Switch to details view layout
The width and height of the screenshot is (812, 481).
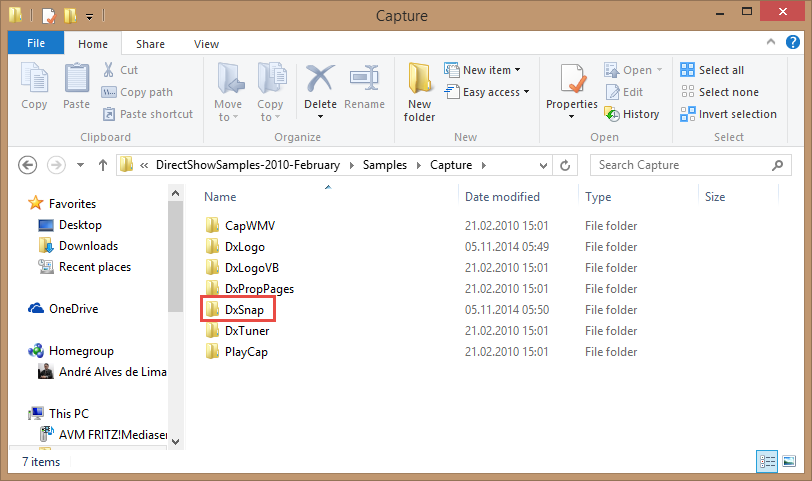pyautogui.click(x=768, y=461)
